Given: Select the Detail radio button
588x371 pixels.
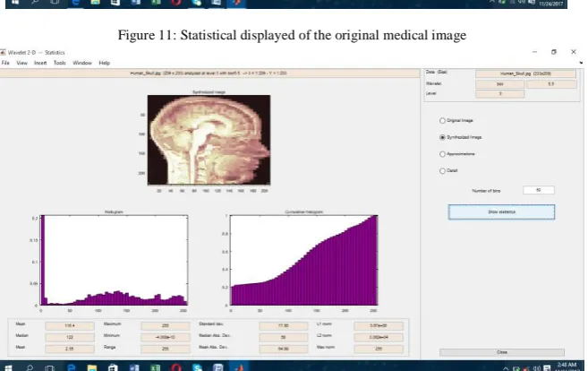Looking at the screenshot, I should pyautogui.click(x=442, y=171).
